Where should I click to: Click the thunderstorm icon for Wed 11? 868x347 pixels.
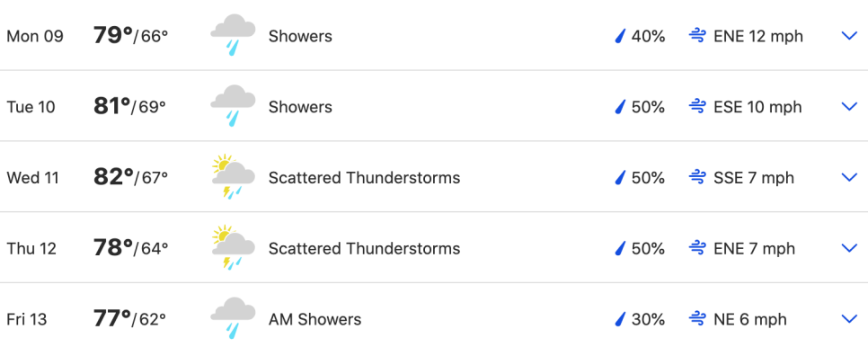233,177
